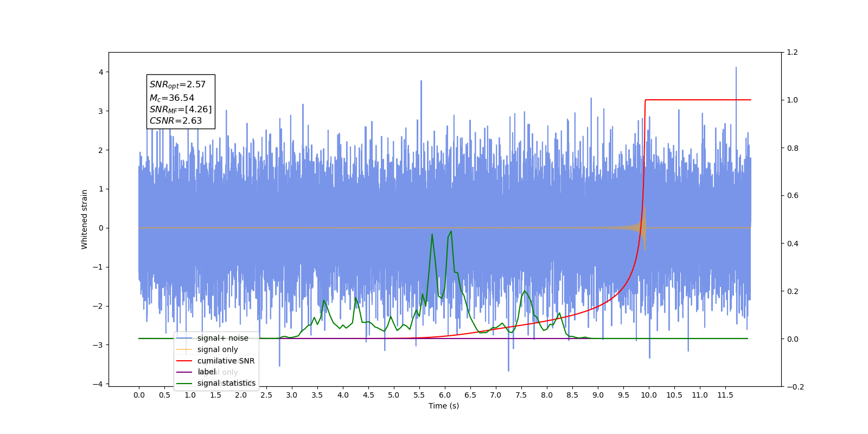This screenshot has width=868, height=434.
Task: Click the 'Time (s)' x-axis label
Action: coord(444,406)
